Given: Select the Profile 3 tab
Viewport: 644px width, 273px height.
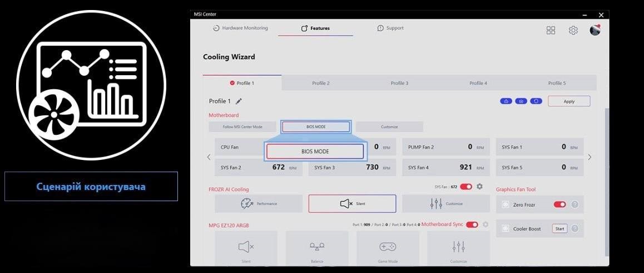Looking at the screenshot, I should coord(399,83).
